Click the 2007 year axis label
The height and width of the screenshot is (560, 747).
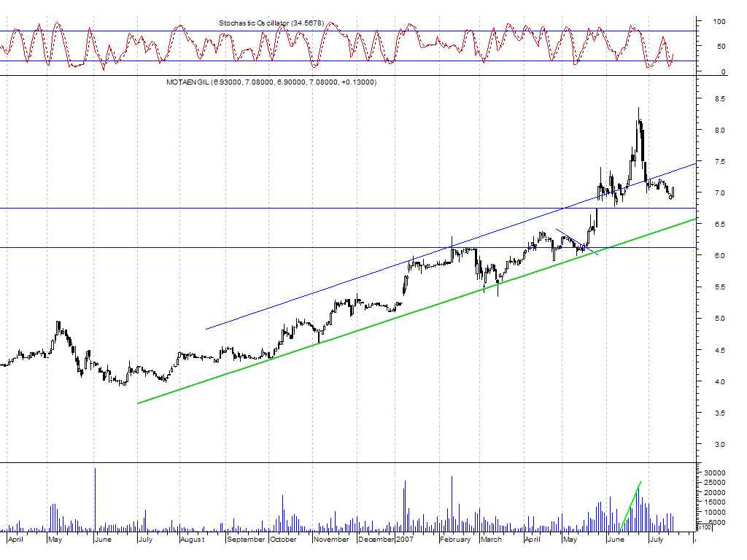pyautogui.click(x=404, y=540)
